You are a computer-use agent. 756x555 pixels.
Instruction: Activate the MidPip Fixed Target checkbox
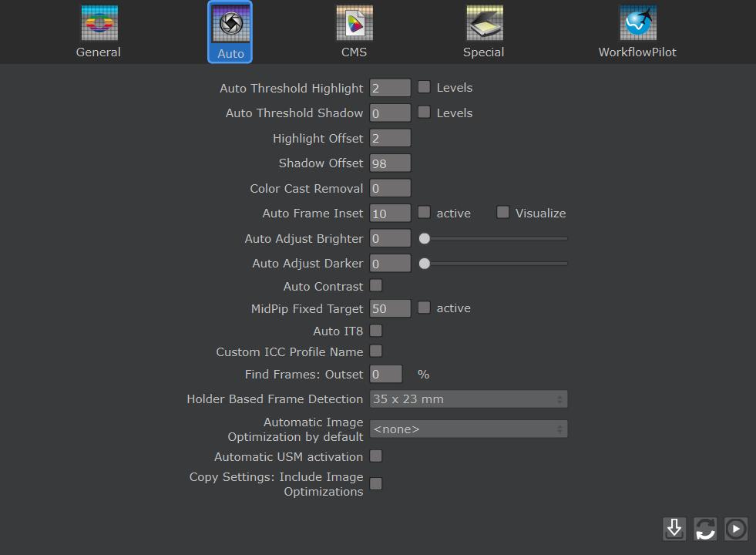pyautogui.click(x=424, y=308)
